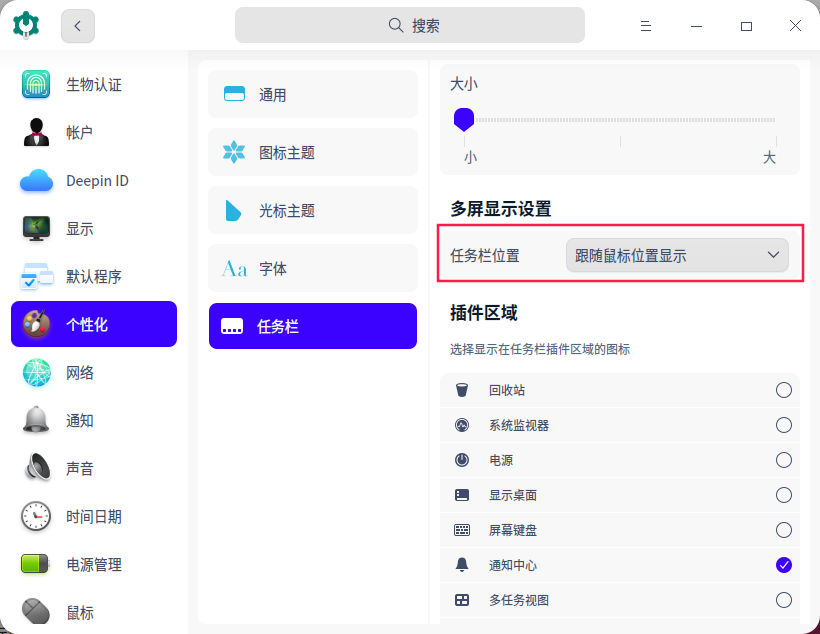Click the 时间日期 label in sidebar
Image resolution: width=820 pixels, height=634 pixels.
pyautogui.click(x=94, y=516)
